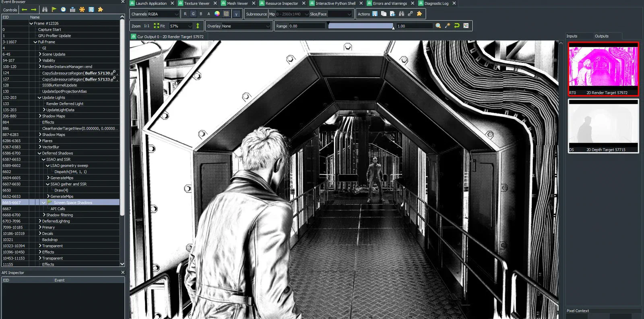The image size is (644, 319).
Task: Toggle the 1:1 zoom button
Action: pyautogui.click(x=147, y=26)
